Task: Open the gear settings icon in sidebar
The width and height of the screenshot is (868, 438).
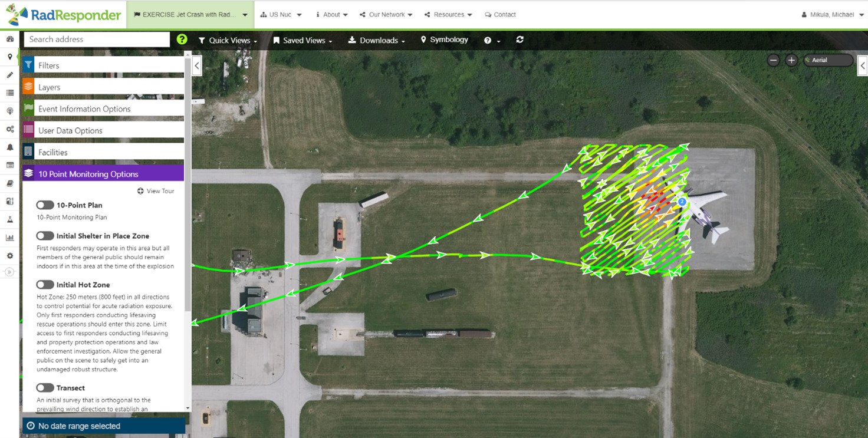Action: click(x=9, y=256)
